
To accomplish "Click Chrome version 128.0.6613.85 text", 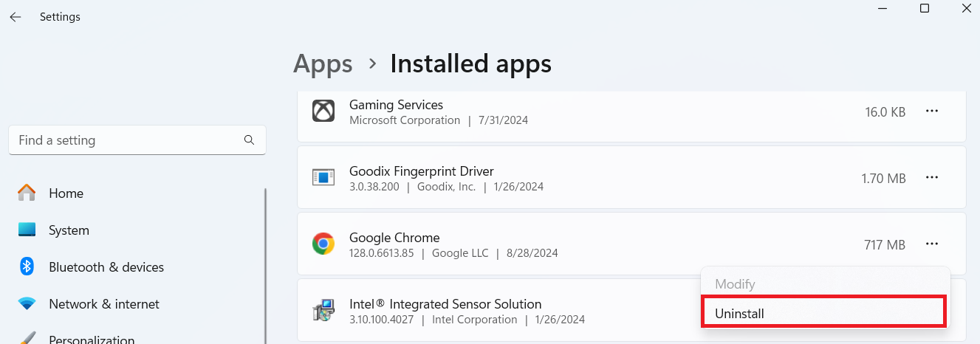I will (382, 253).
